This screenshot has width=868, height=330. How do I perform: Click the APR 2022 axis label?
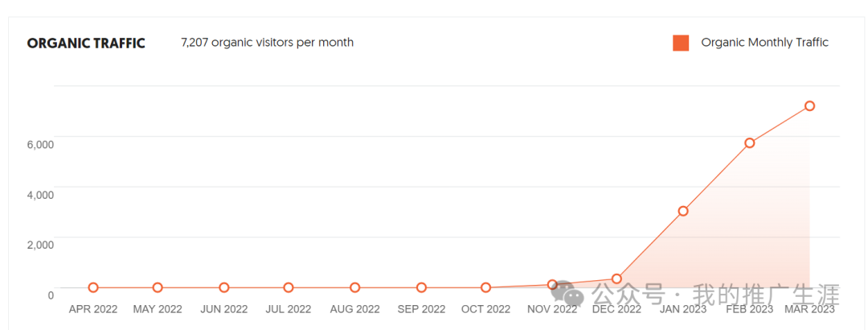pos(93,309)
